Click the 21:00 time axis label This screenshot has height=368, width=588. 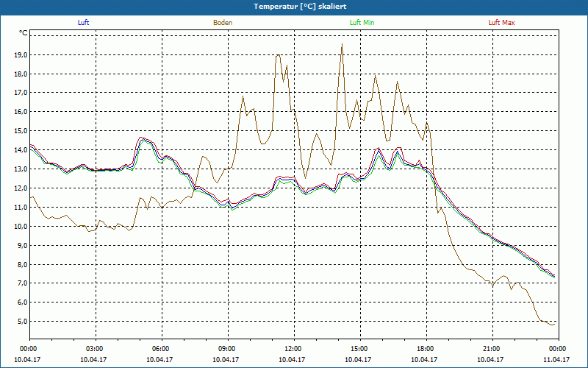[492, 349]
